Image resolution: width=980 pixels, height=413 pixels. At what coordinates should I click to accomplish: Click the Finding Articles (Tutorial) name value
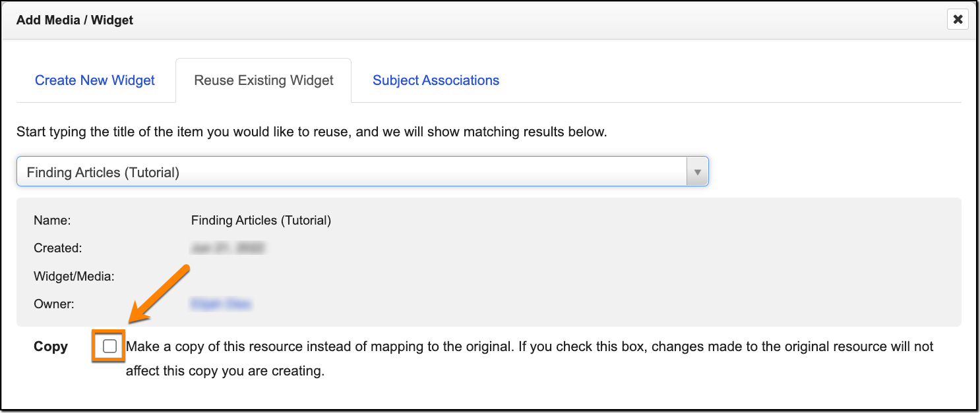coord(261,221)
